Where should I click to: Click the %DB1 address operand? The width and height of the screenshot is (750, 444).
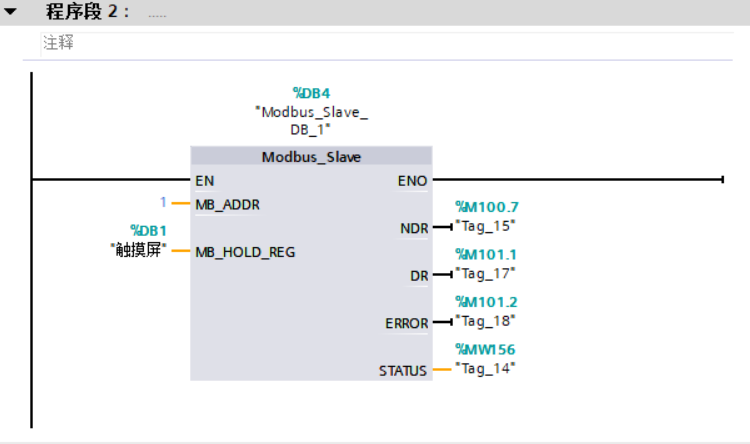(x=149, y=231)
